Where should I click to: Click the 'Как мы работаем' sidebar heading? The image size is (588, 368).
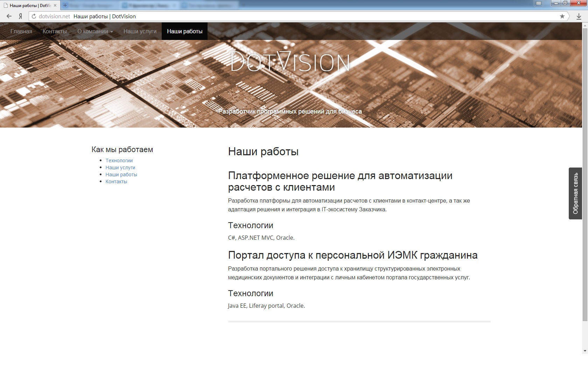pyautogui.click(x=122, y=150)
